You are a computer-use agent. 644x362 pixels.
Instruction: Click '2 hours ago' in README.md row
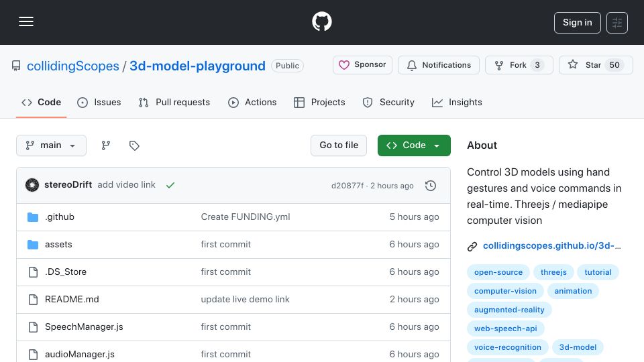click(x=414, y=299)
